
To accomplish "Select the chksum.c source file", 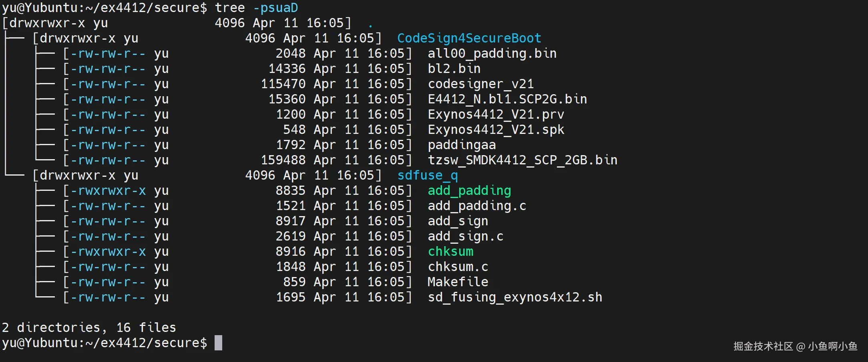I will [458, 267].
